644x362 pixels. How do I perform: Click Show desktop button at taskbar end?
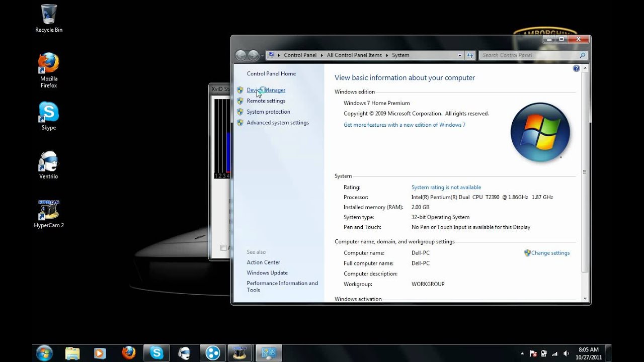tap(608, 353)
